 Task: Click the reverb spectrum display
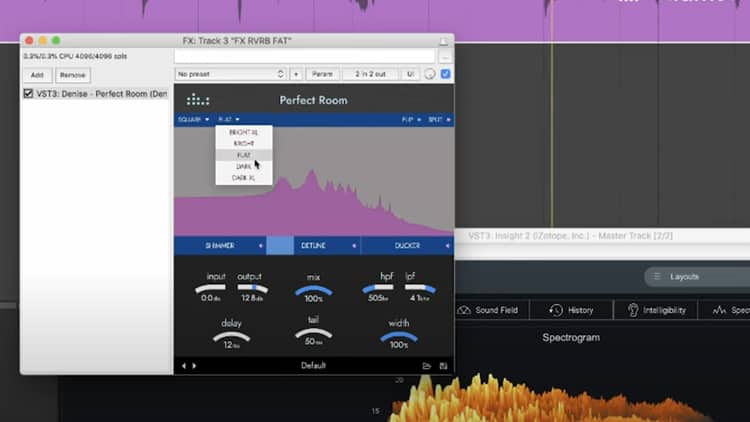coord(314,181)
